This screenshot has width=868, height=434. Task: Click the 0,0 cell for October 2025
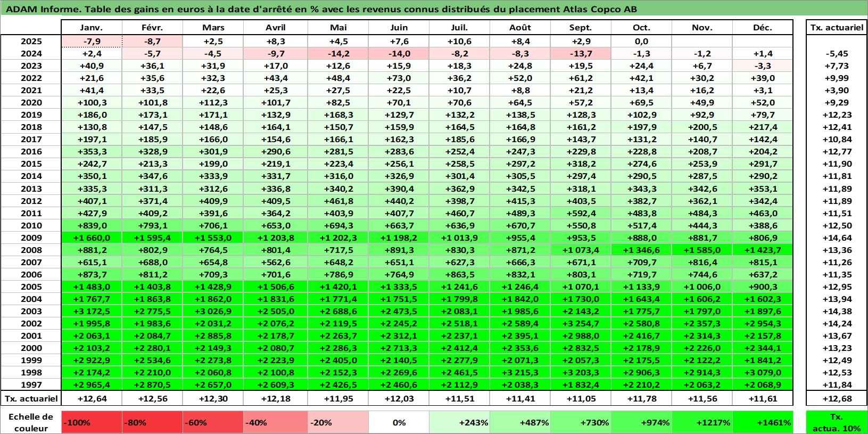[641, 41]
